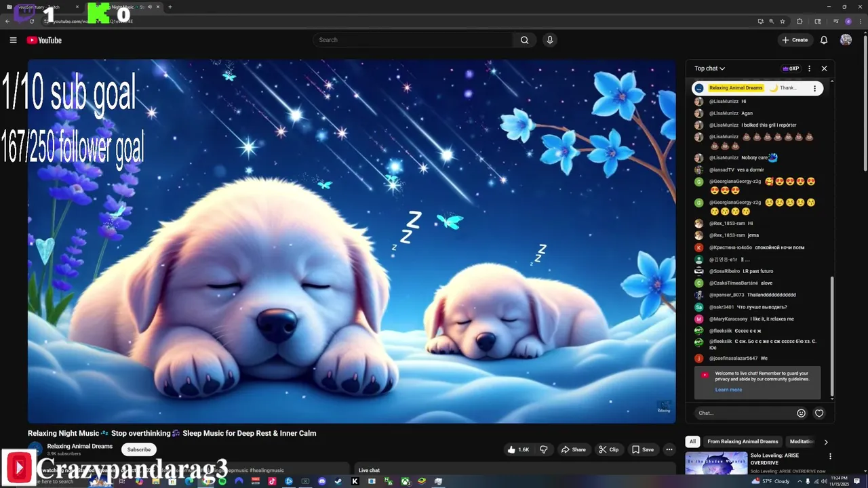The image size is (868, 488).
Task: Follow the Learn more link in chat
Action: (x=728, y=390)
